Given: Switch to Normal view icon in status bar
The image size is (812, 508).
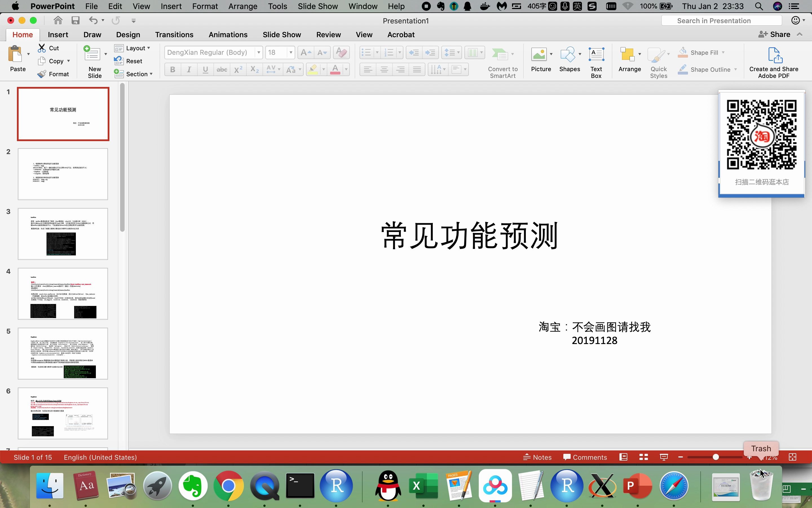Looking at the screenshot, I should (623, 457).
